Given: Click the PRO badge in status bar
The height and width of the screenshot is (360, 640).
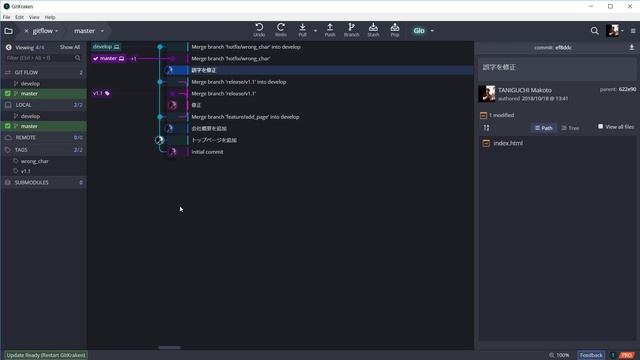Looking at the screenshot, I should tap(627, 355).
